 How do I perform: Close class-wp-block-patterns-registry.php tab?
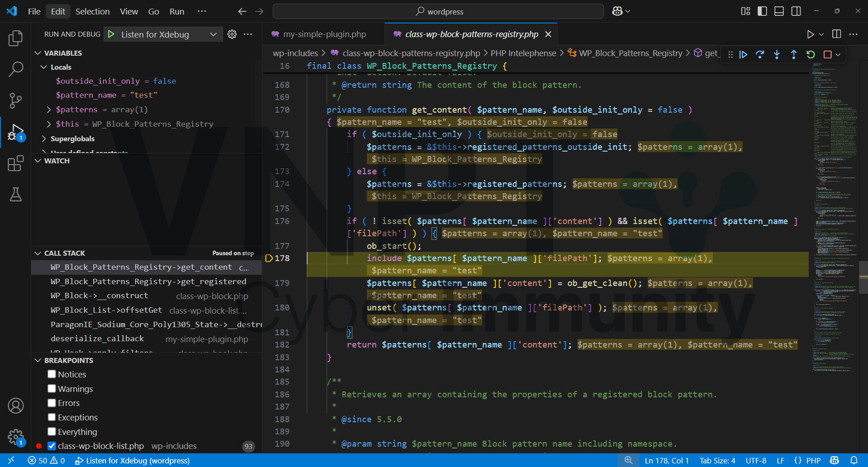pos(548,34)
